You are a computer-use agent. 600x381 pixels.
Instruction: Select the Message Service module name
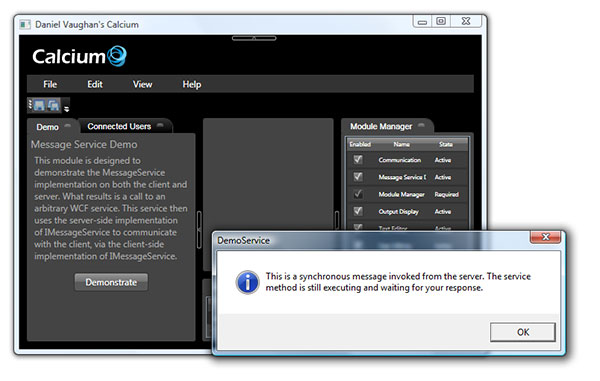pos(402,177)
